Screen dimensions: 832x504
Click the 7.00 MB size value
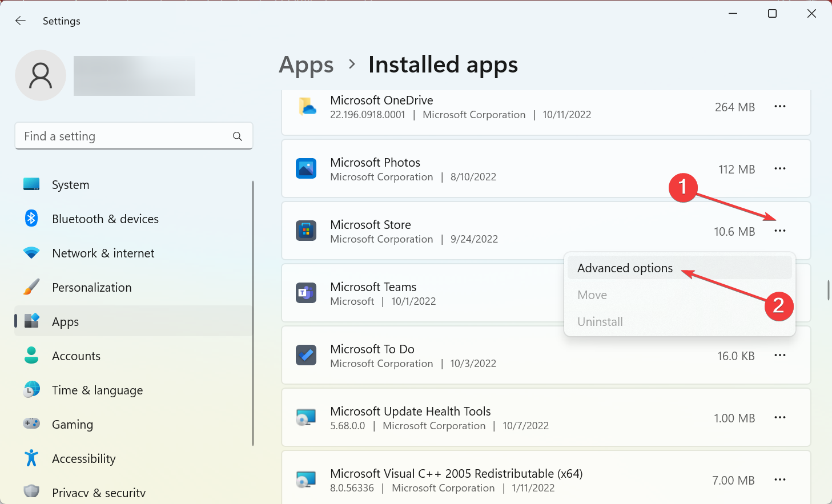(733, 481)
